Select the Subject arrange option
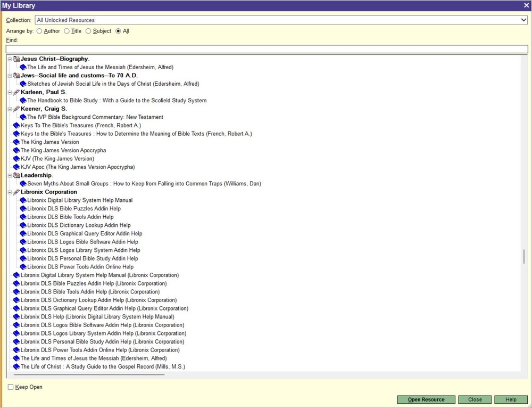 click(88, 31)
